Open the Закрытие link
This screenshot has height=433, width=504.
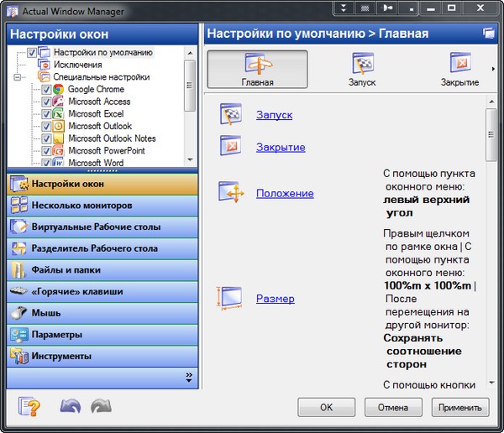point(281,147)
